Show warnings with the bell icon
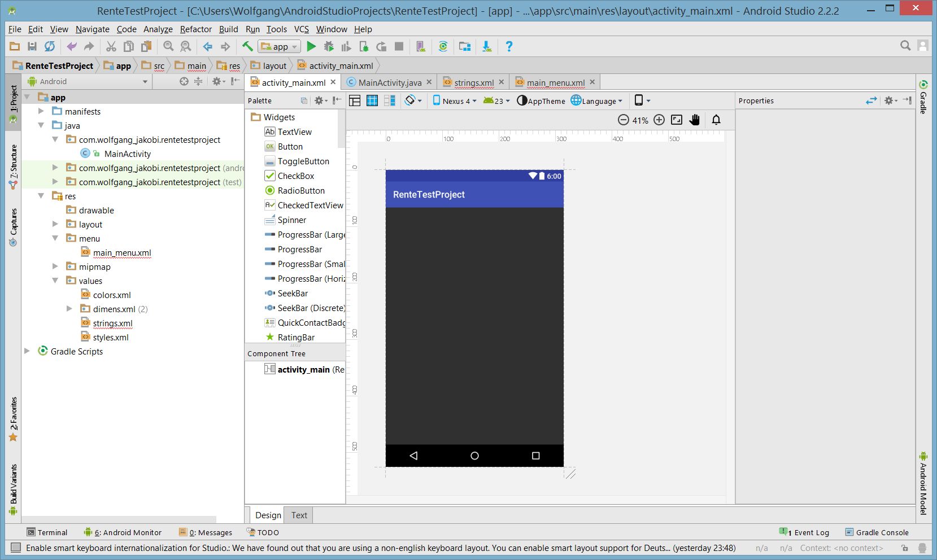Image resolution: width=937 pixels, height=560 pixels. pyautogui.click(x=716, y=120)
